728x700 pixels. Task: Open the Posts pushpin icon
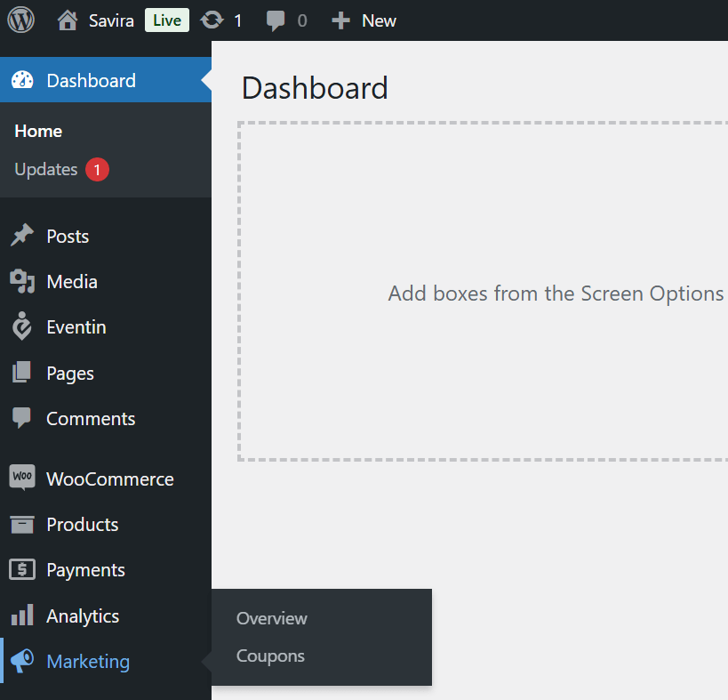tap(22, 235)
